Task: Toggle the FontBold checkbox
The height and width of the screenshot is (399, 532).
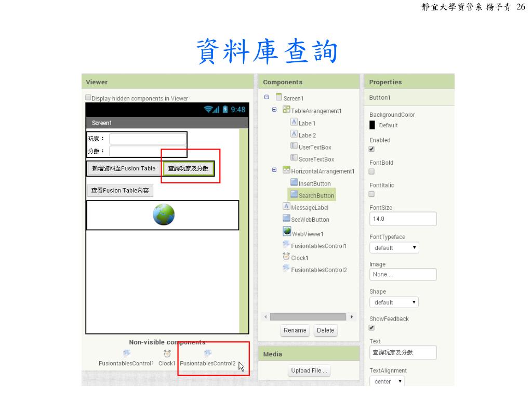Action: click(x=371, y=171)
